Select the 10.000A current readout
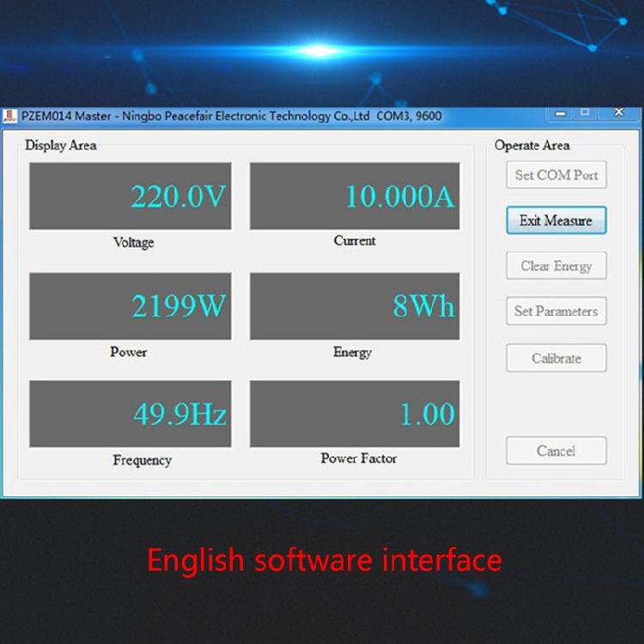This screenshot has height=644, width=644. pos(354,197)
